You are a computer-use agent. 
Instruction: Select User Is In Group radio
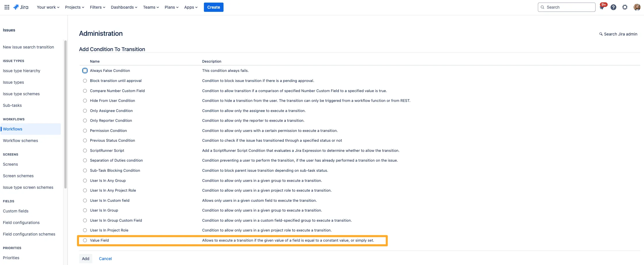(85, 210)
